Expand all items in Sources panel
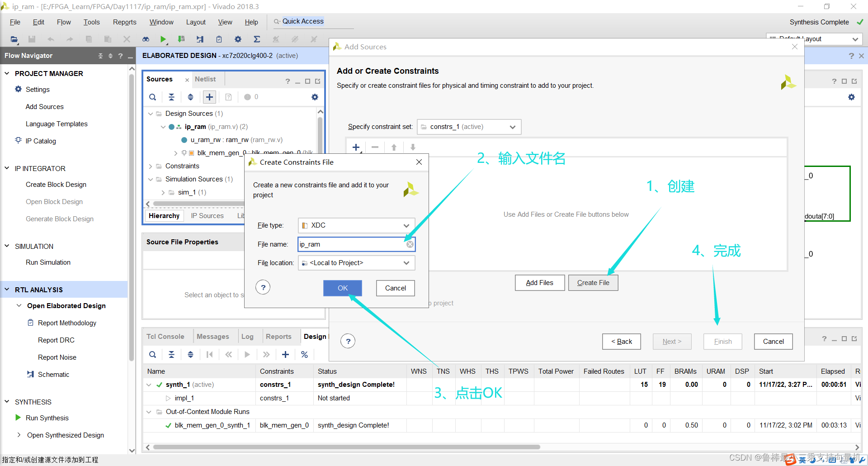This screenshot has height=466, width=868. tap(190, 97)
